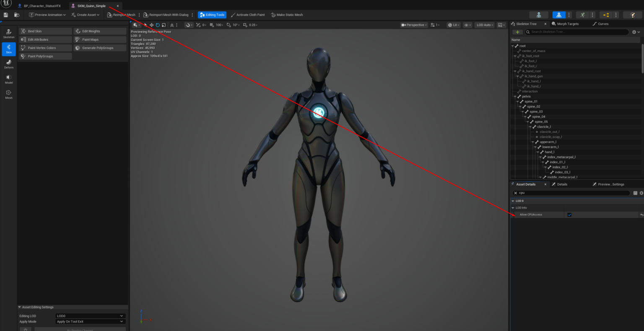
Task: Collapse the LOD Info section
Action: (x=513, y=208)
